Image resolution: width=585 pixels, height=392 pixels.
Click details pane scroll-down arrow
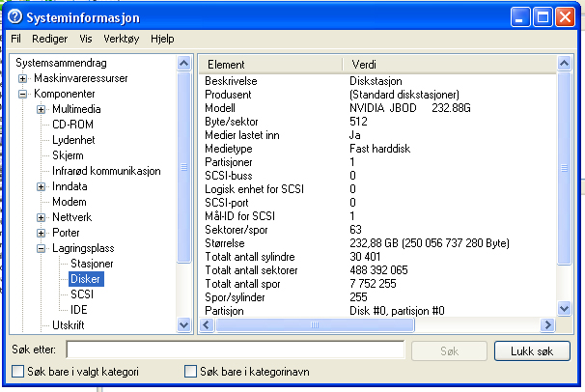pos(564,309)
